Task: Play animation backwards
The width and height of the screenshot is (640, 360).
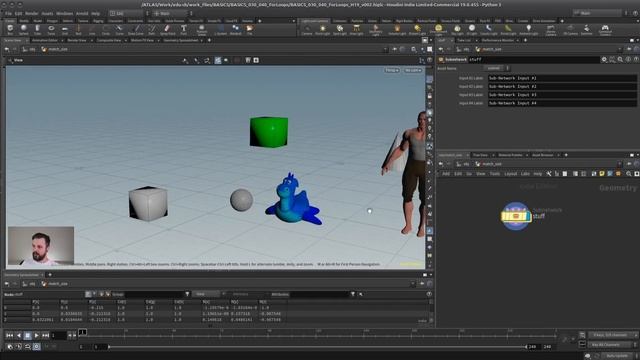Action: [19, 336]
